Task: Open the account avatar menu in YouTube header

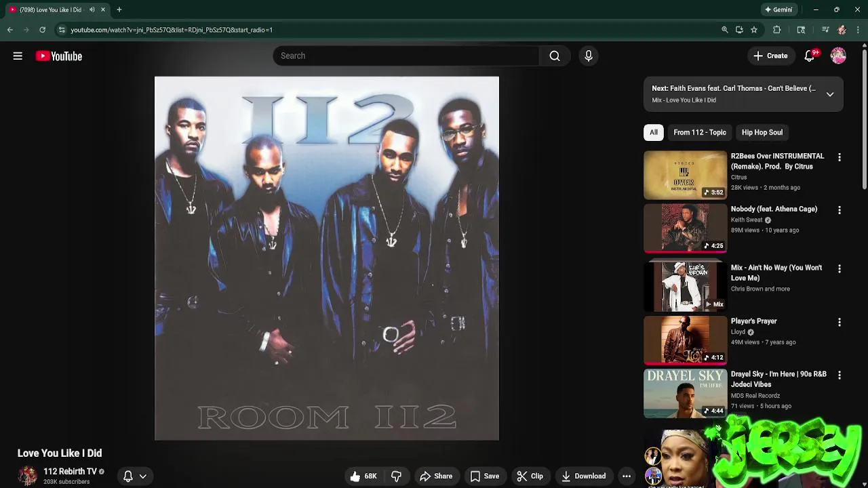Action: point(838,56)
